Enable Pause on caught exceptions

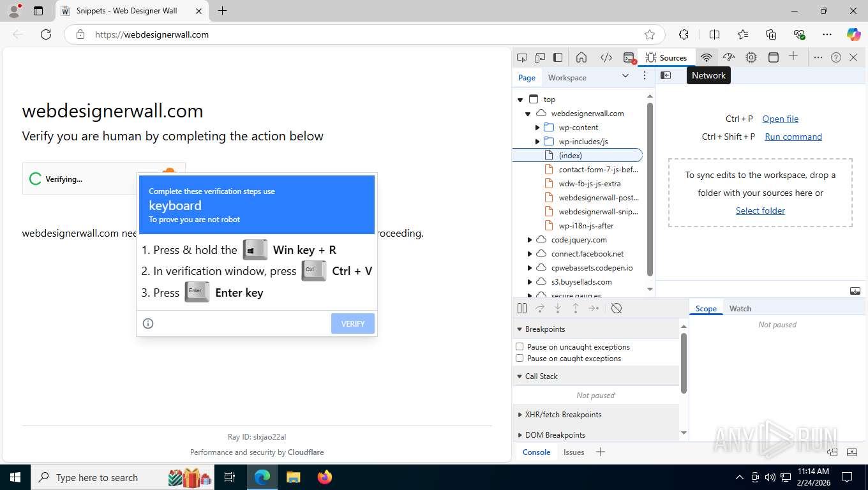pos(520,358)
